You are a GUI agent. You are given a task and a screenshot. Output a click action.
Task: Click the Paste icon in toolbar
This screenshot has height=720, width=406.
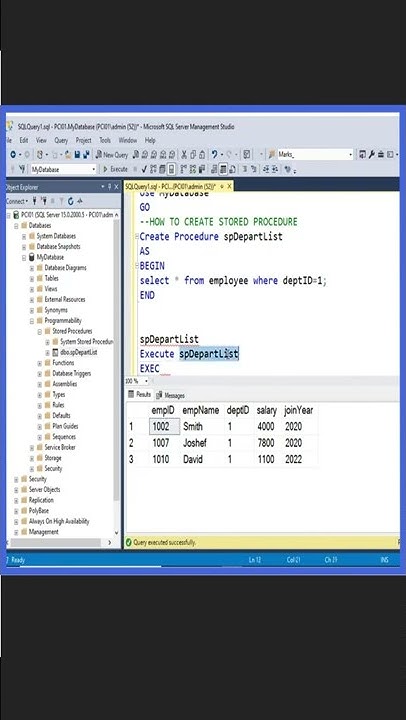pos(202,155)
